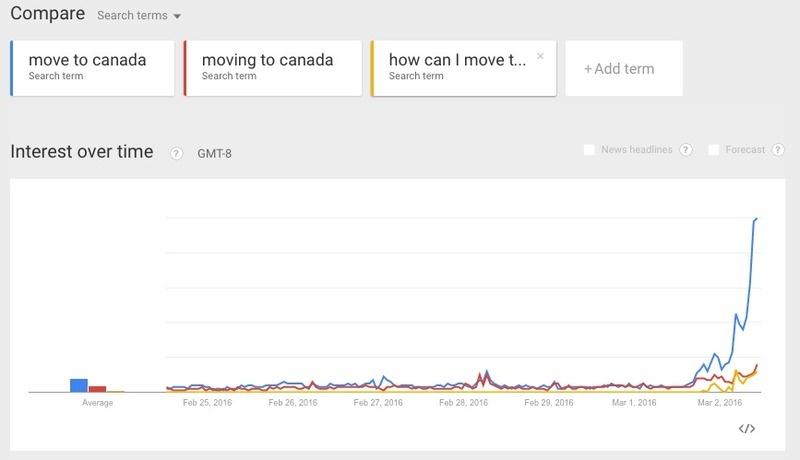800x460 pixels.
Task: Click the blue line's peak on chart
Action: [757, 218]
